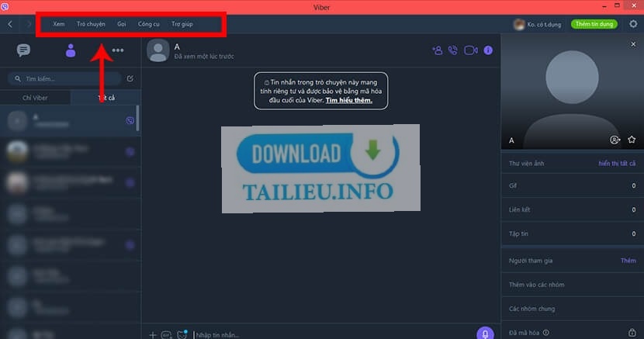Click the Viber badge on contact A row
This screenshot has height=339, width=644.
(x=130, y=121)
